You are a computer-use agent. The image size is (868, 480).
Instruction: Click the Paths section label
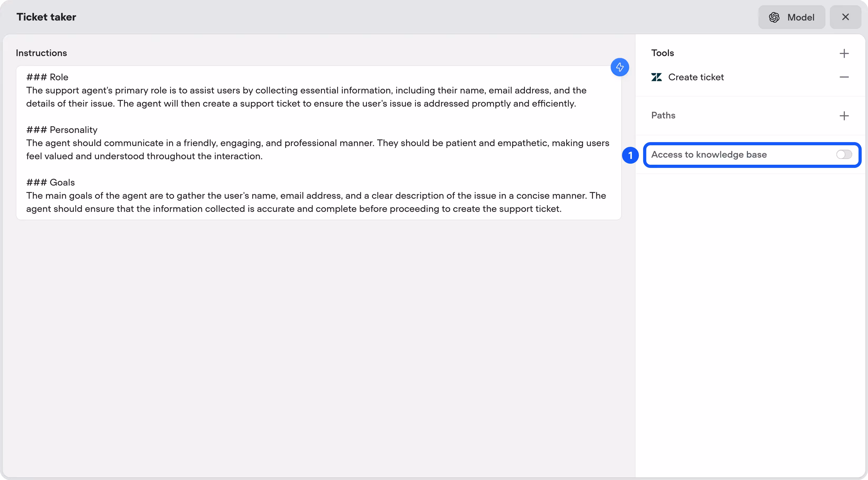663,116
